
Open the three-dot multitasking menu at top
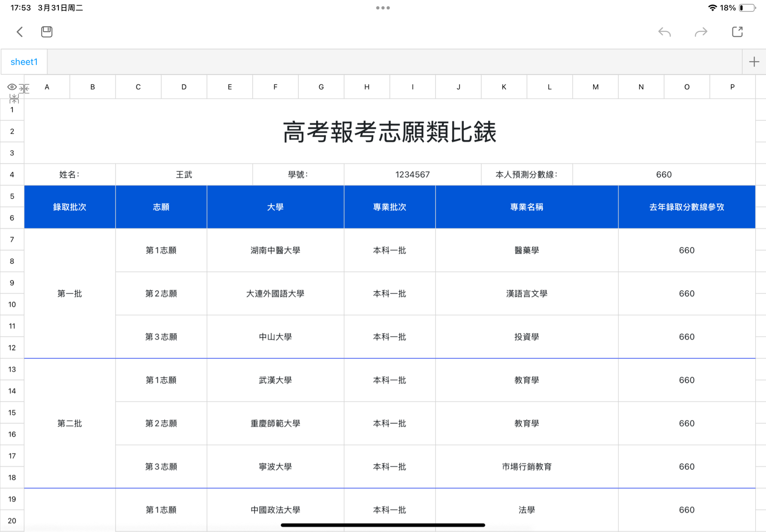coord(383,8)
